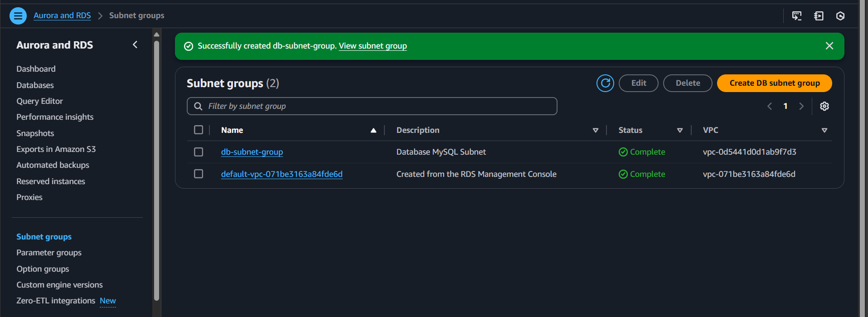Dismiss the green success banner
The height and width of the screenshot is (317, 868).
(x=829, y=46)
